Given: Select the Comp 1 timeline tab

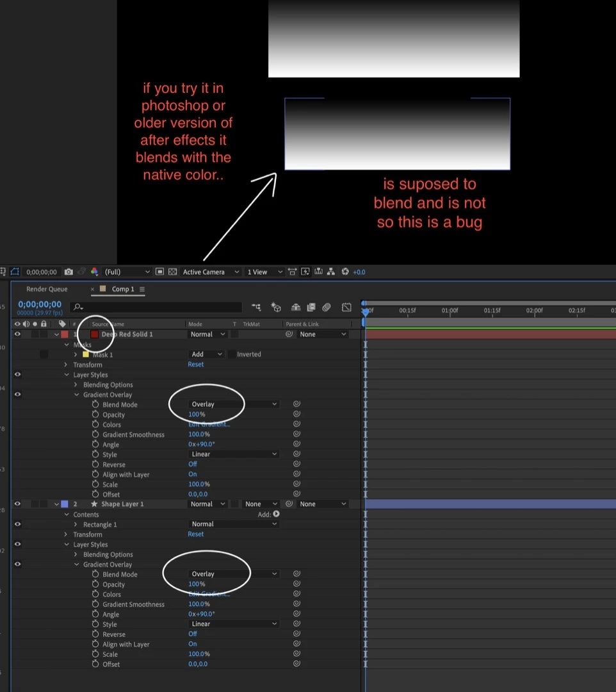Looking at the screenshot, I should (122, 289).
